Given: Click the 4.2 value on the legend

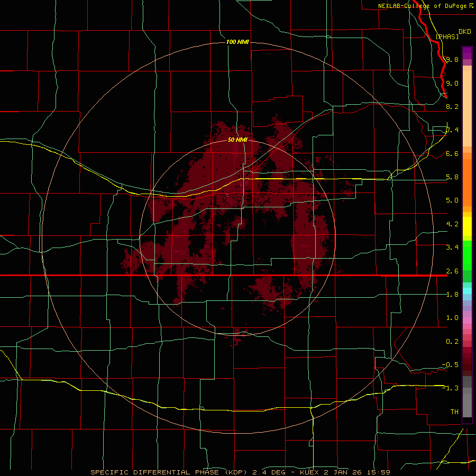Looking at the screenshot, I should [x=452, y=224].
